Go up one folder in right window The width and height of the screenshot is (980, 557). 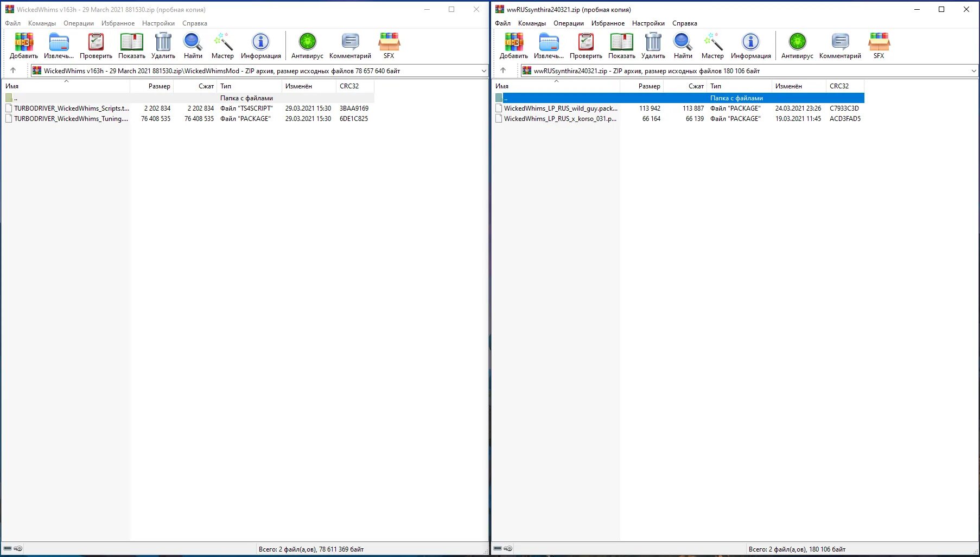coord(503,71)
